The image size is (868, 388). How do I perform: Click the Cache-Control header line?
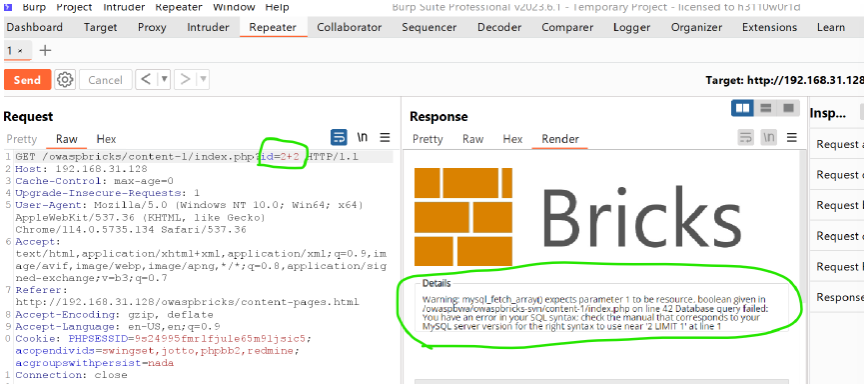(x=94, y=181)
